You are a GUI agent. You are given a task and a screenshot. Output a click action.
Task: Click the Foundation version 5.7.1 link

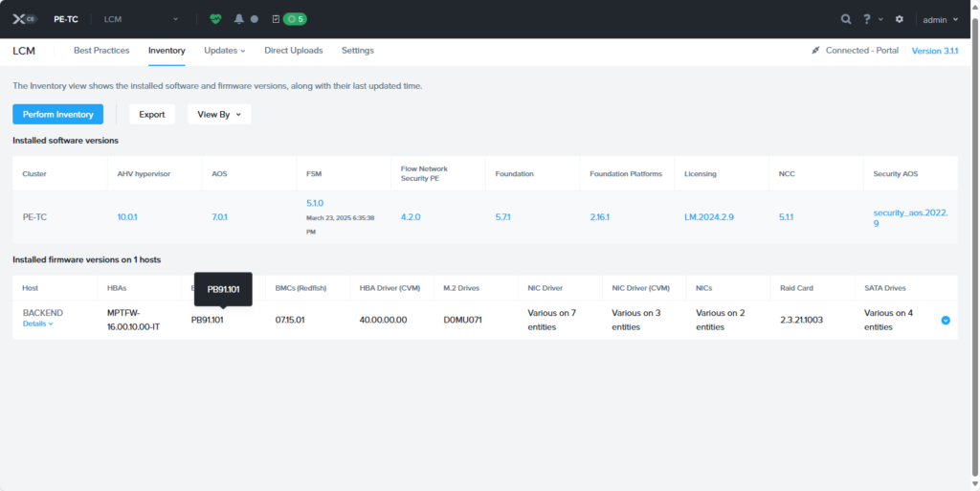[x=502, y=217]
